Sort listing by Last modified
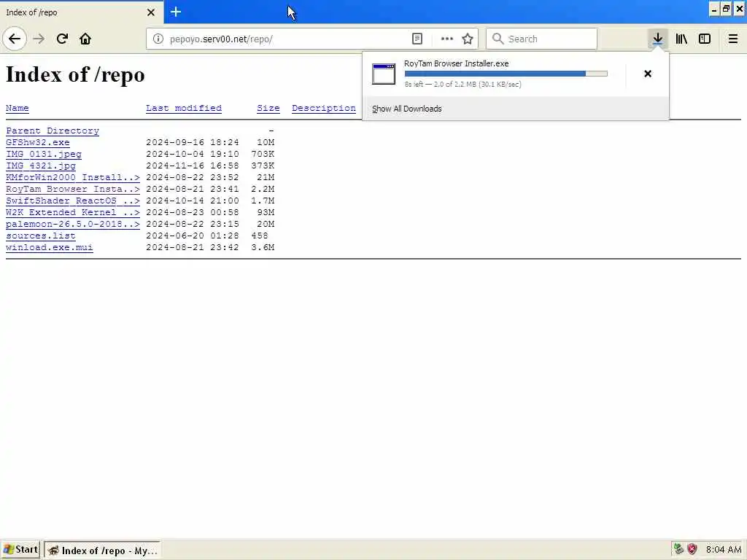 click(x=183, y=108)
